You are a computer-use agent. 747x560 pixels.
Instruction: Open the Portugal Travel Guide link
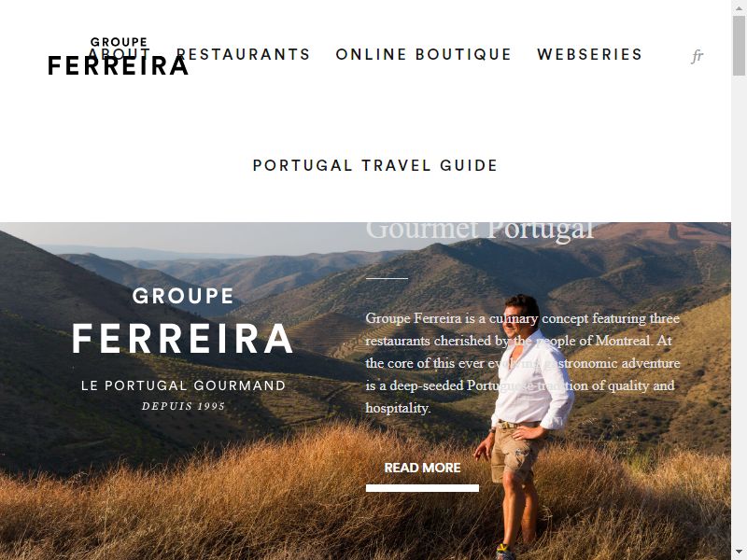tap(375, 165)
